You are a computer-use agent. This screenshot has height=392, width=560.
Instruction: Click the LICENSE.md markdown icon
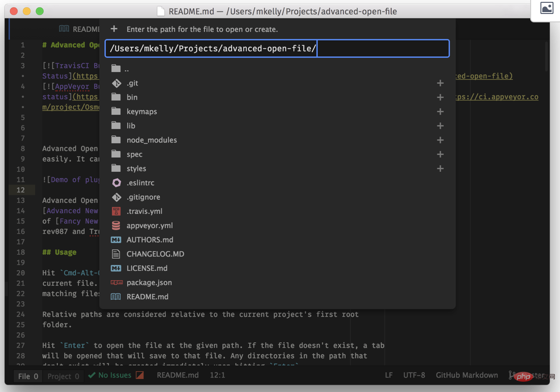click(116, 268)
